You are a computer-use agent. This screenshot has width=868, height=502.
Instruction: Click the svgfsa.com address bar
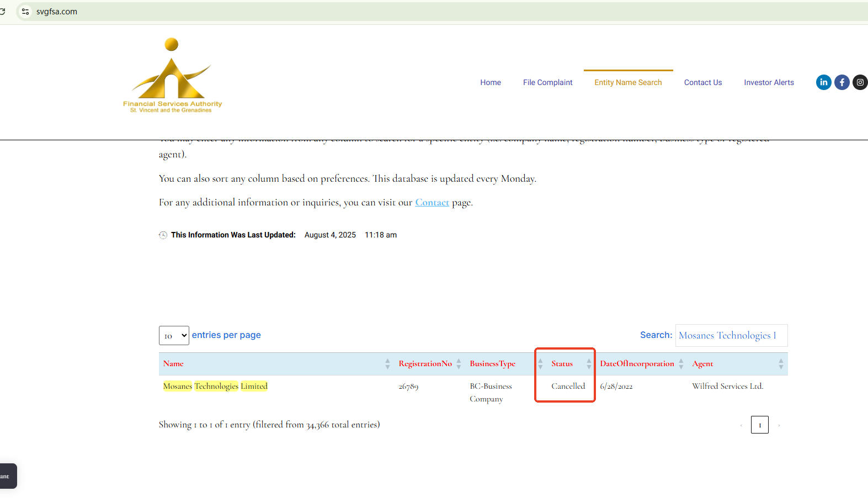pyautogui.click(x=441, y=12)
